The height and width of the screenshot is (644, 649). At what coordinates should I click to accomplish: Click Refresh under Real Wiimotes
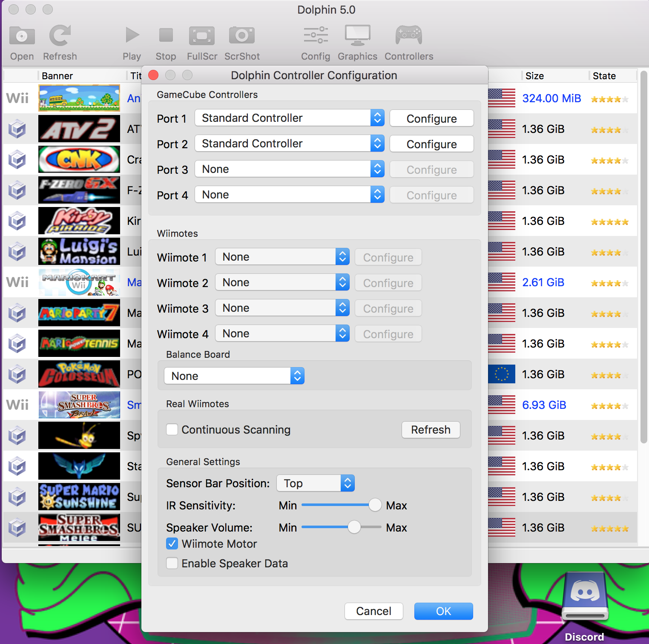tap(431, 430)
